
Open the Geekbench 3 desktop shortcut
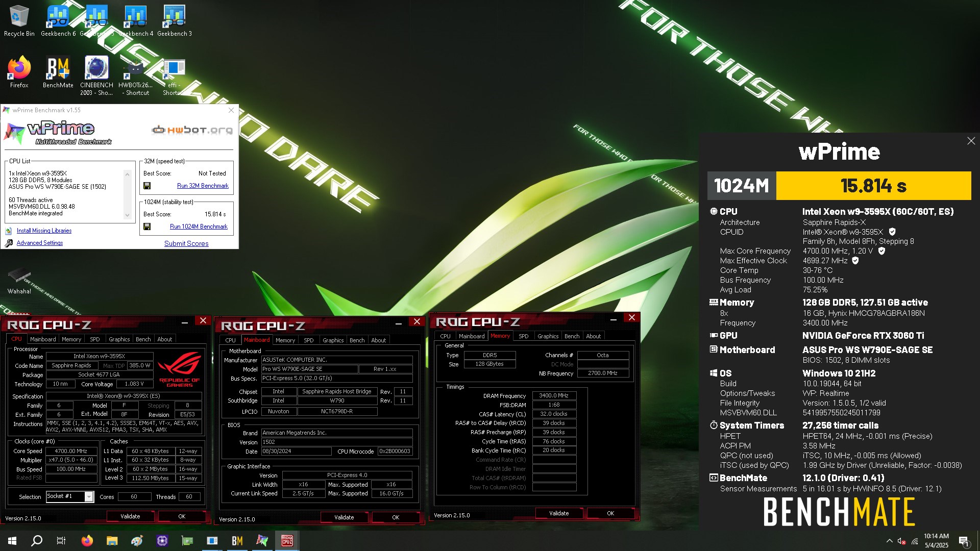coord(175,21)
